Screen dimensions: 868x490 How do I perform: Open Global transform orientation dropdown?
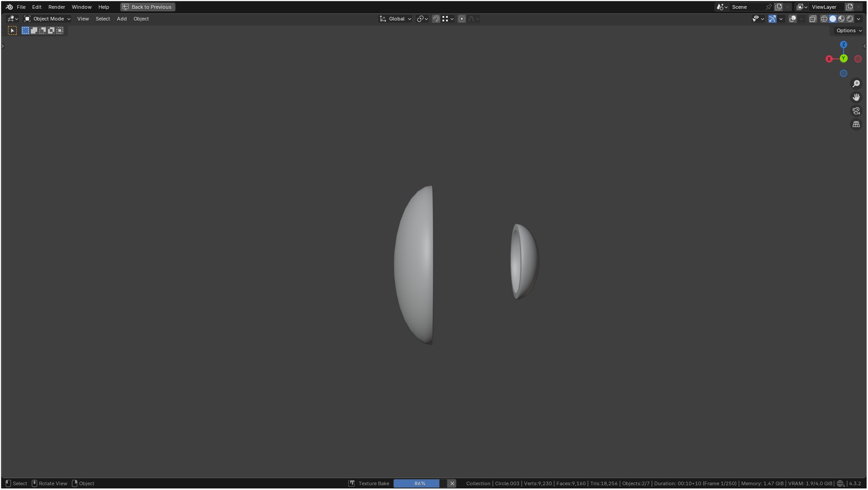coord(395,19)
